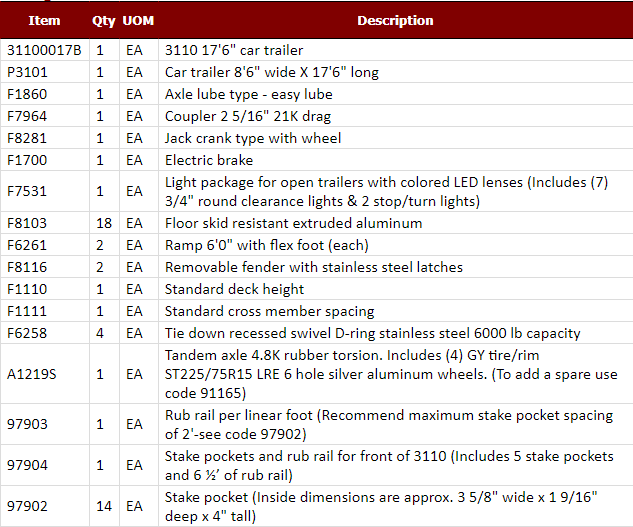Click the 'Electric brake' description cell
The image size is (633, 527).
click(209, 160)
